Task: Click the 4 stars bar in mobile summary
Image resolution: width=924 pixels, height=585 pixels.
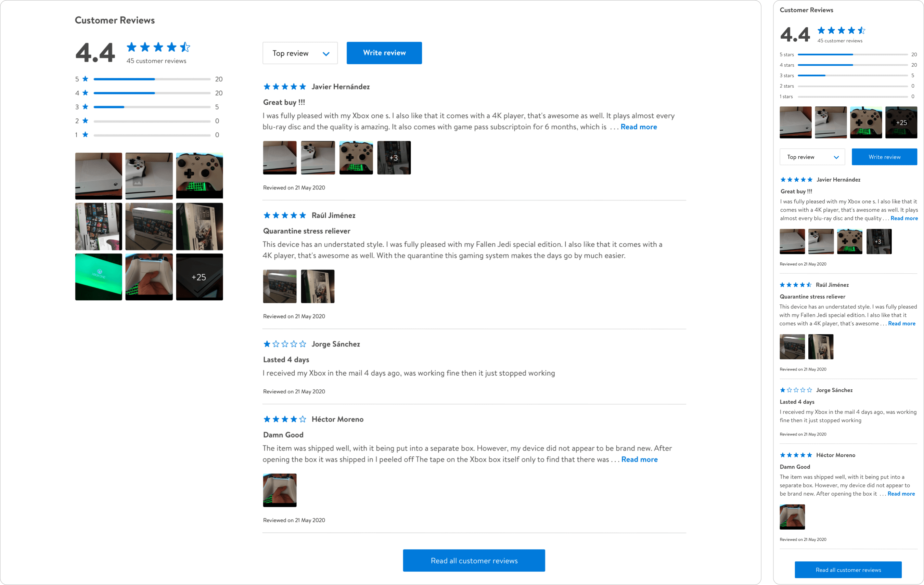Action: 852,65
